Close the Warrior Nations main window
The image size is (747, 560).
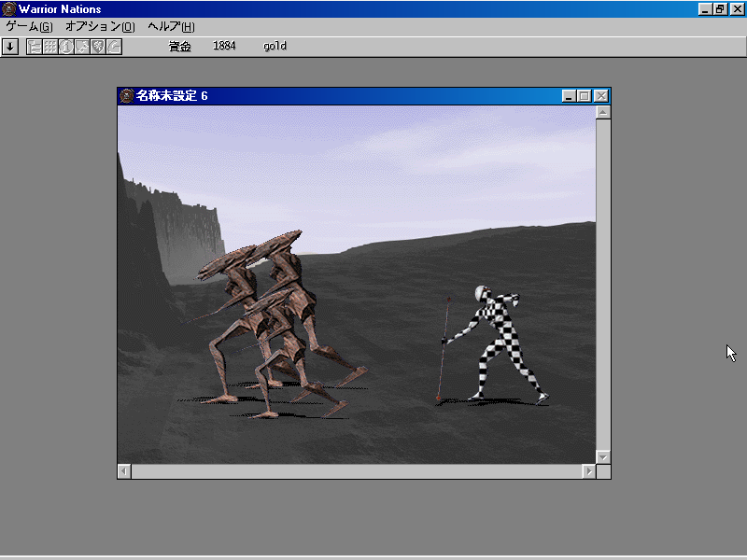pyautogui.click(x=737, y=9)
